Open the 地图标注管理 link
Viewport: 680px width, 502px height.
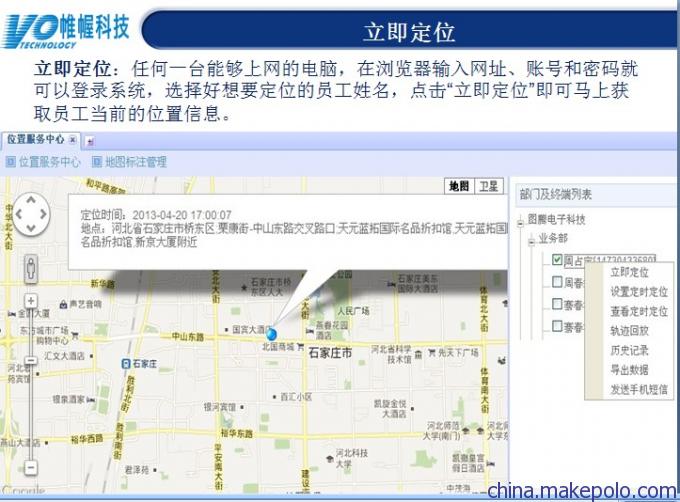coord(130,162)
